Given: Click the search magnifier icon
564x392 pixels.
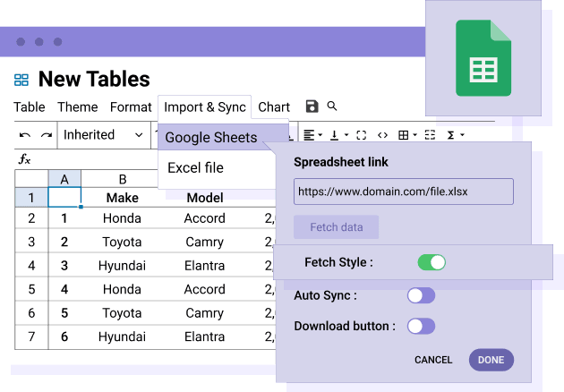Looking at the screenshot, I should pos(332,107).
